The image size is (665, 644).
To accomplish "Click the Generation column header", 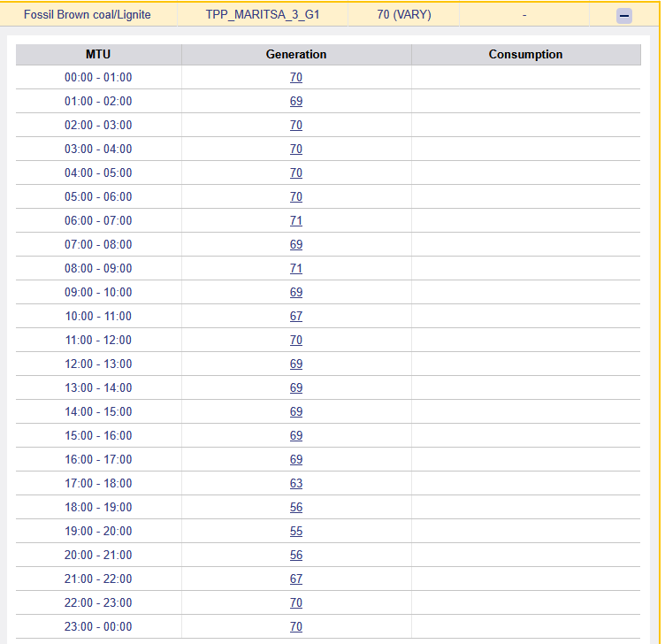I will (x=296, y=55).
